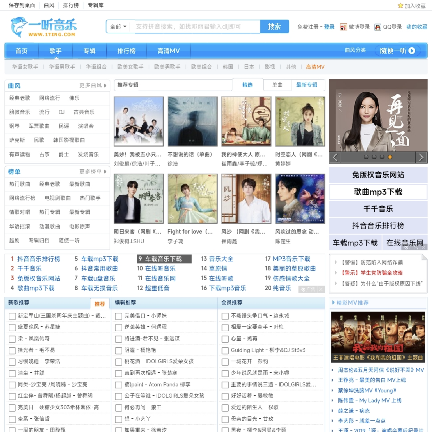Click the orange 高清MV sub navigation link

[315, 67]
